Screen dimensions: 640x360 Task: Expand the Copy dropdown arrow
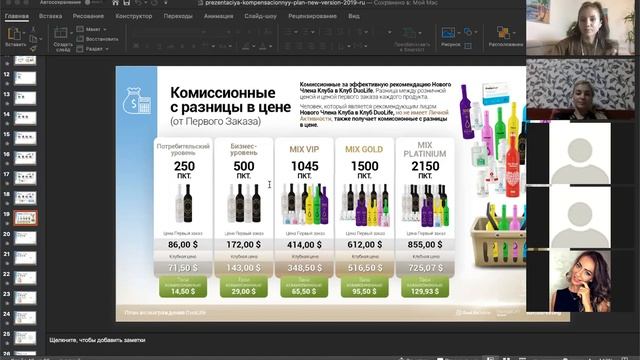pyautogui.click(x=41, y=40)
